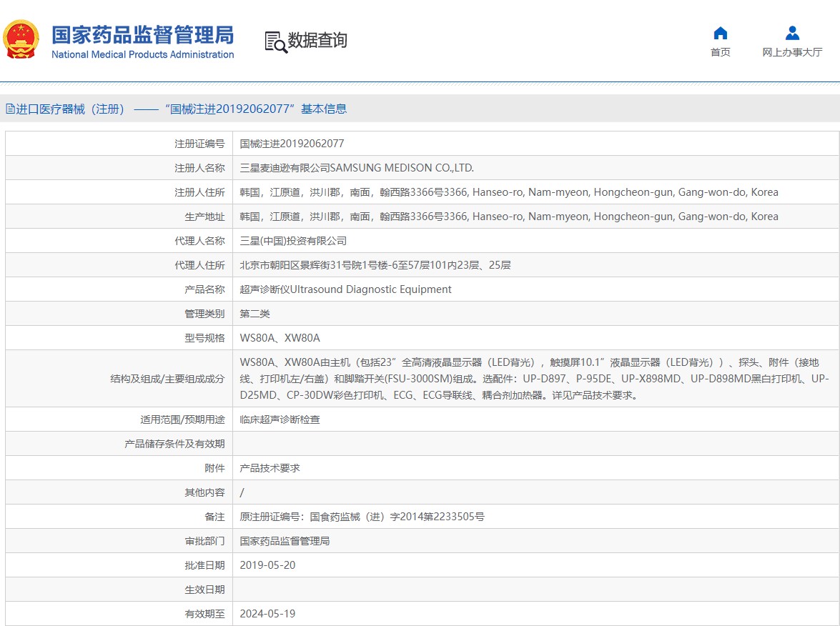Click the registrant name SAMSUNG MEDISON CO.,LTD.

point(357,168)
